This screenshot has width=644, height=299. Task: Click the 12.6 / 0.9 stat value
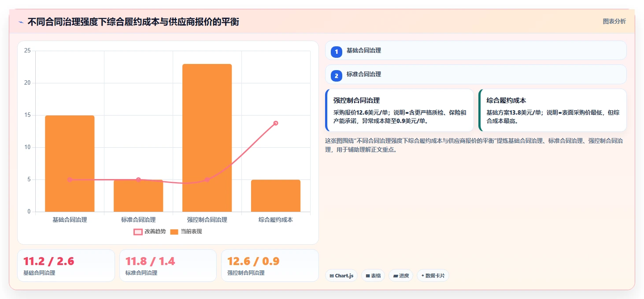pos(253,261)
